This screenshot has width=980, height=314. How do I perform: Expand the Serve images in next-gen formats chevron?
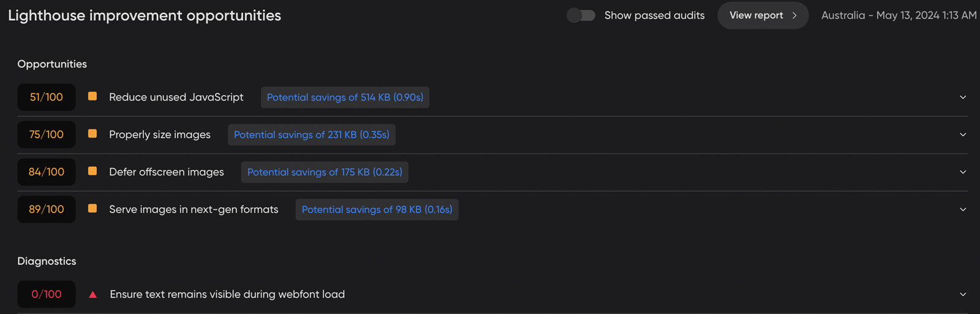pos(963,210)
